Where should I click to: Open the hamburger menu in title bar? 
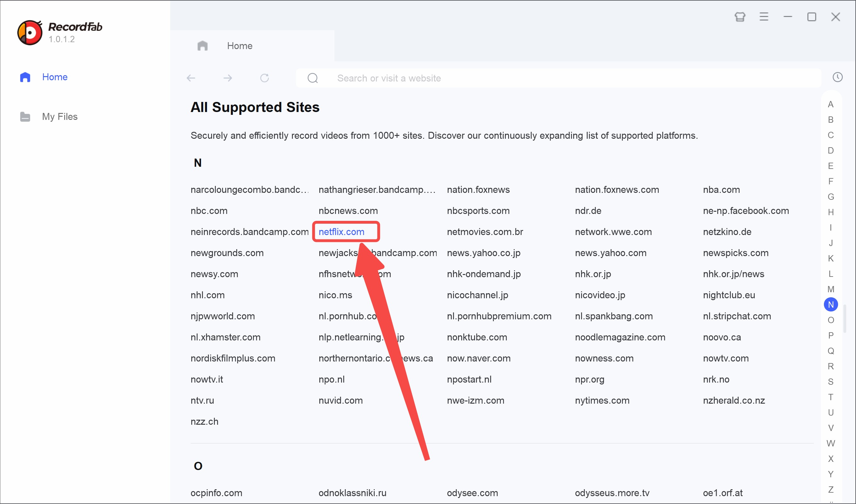click(764, 17)
